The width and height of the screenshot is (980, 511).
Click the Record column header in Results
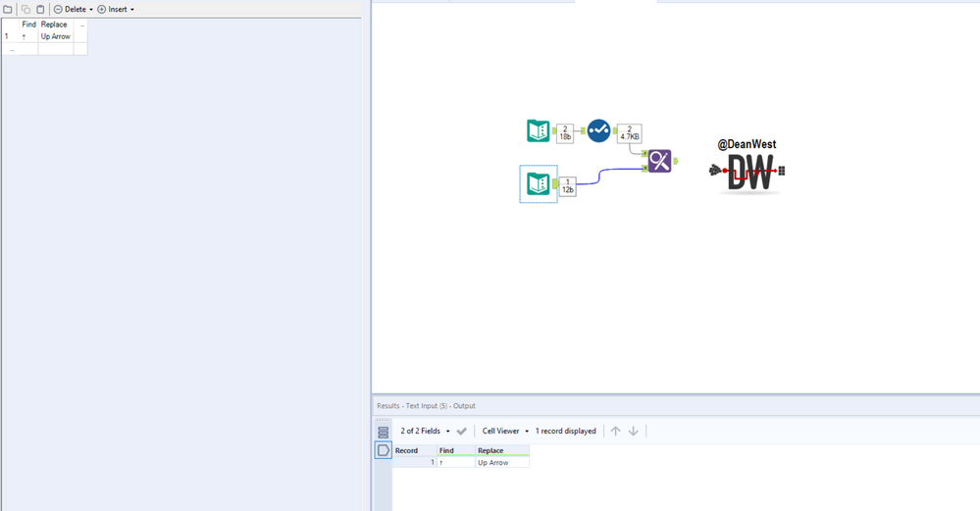(414, 450)
